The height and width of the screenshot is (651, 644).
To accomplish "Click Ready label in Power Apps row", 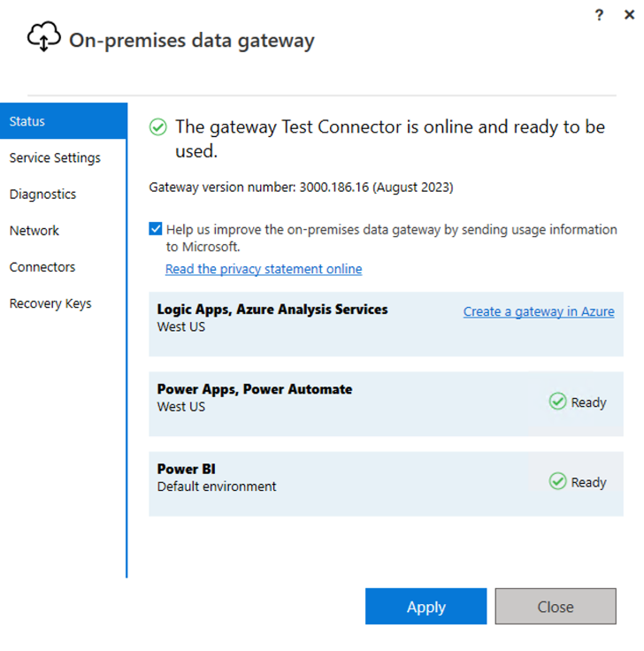I will point(589,402).
